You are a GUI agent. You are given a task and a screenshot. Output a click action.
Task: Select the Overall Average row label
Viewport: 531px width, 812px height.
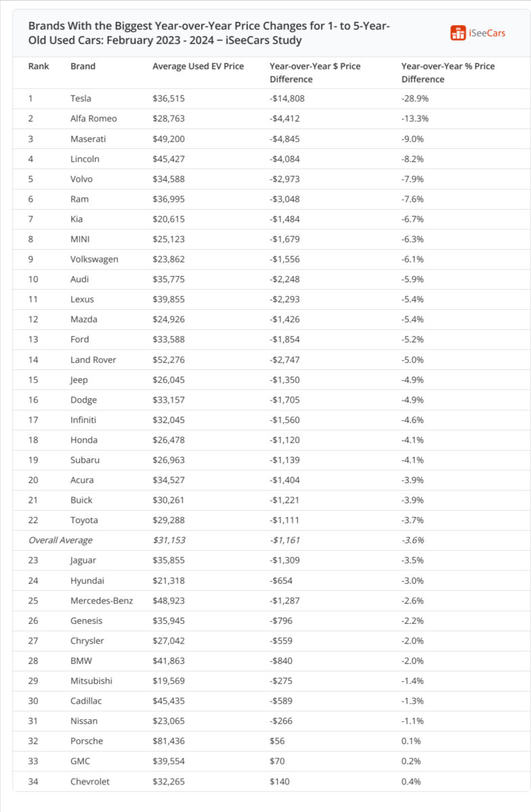[x=60, y=540]
